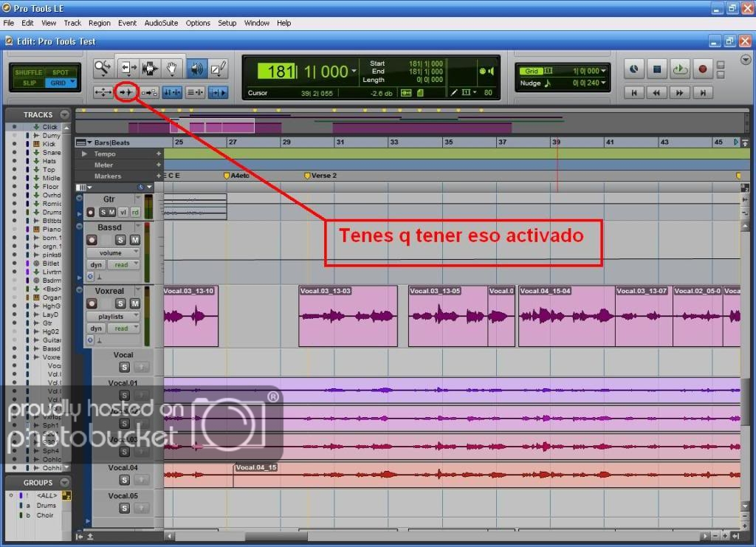
Task: Expand the Tempo ruler triangle
Action: 84,154
